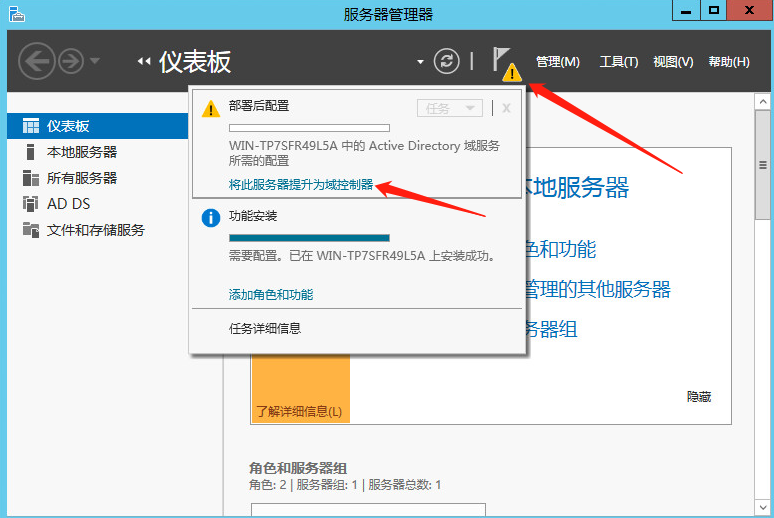Viewport: 774px width, 518px height.
Task: Click the back navigation arrow
Action: 37,62
